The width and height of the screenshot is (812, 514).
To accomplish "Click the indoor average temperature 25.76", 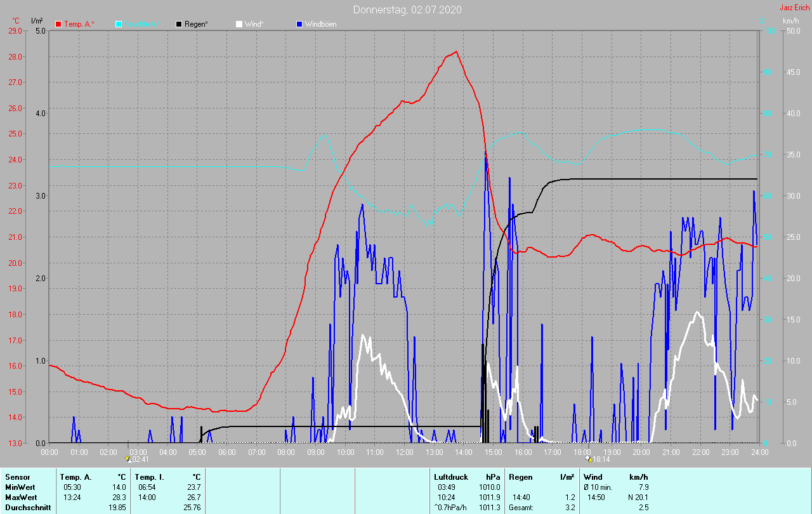I will click(x=192, y=508).
